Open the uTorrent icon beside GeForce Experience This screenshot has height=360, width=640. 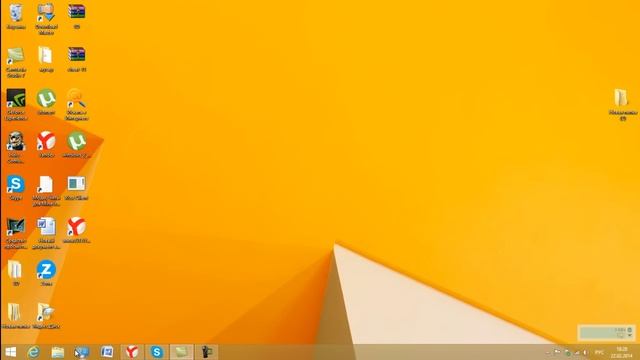[46, 102]
